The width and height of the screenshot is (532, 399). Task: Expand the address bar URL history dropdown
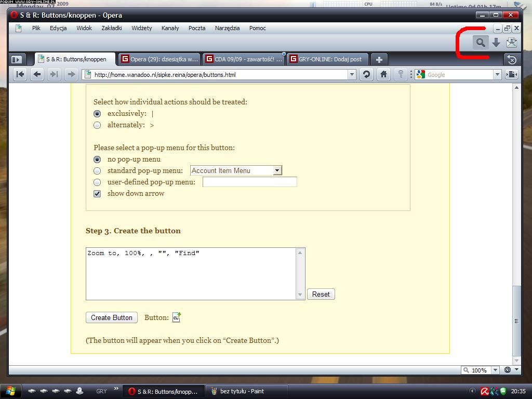352,74
